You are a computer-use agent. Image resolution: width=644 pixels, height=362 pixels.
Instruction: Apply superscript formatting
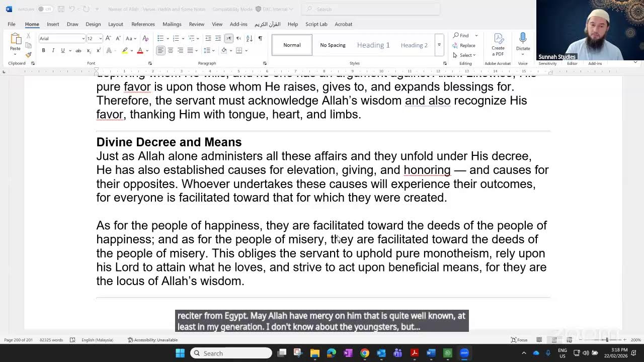(98, 50)
